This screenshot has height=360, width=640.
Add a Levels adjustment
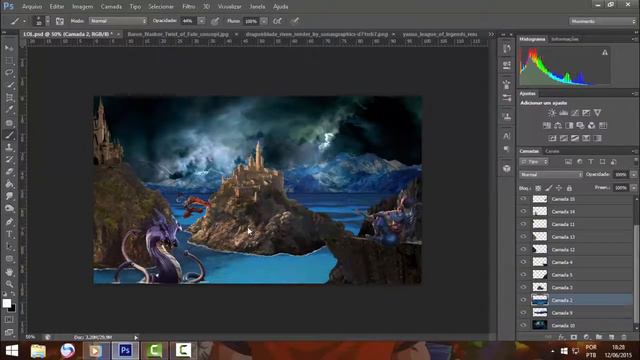pyautogui.click(x=564, y=113)
